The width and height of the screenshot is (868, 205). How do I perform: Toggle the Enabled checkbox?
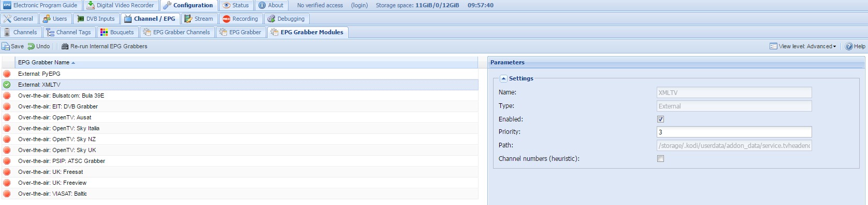pos(660,119)
